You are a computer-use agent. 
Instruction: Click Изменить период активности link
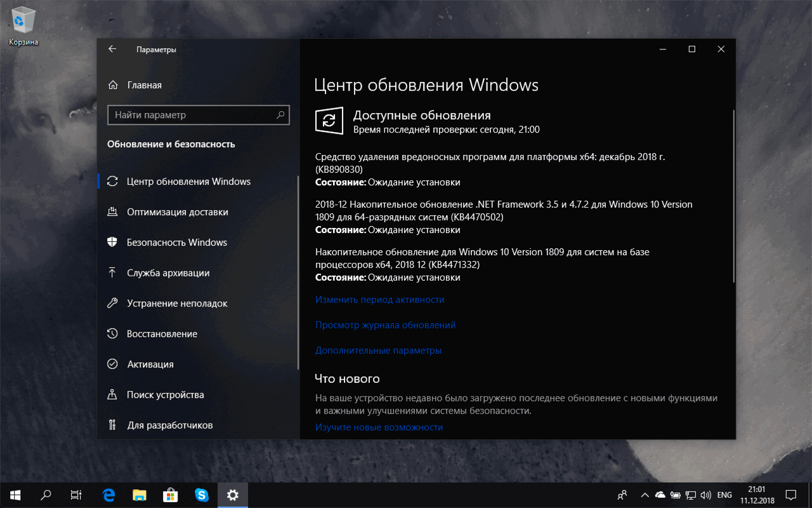click(x=380, y=299)
